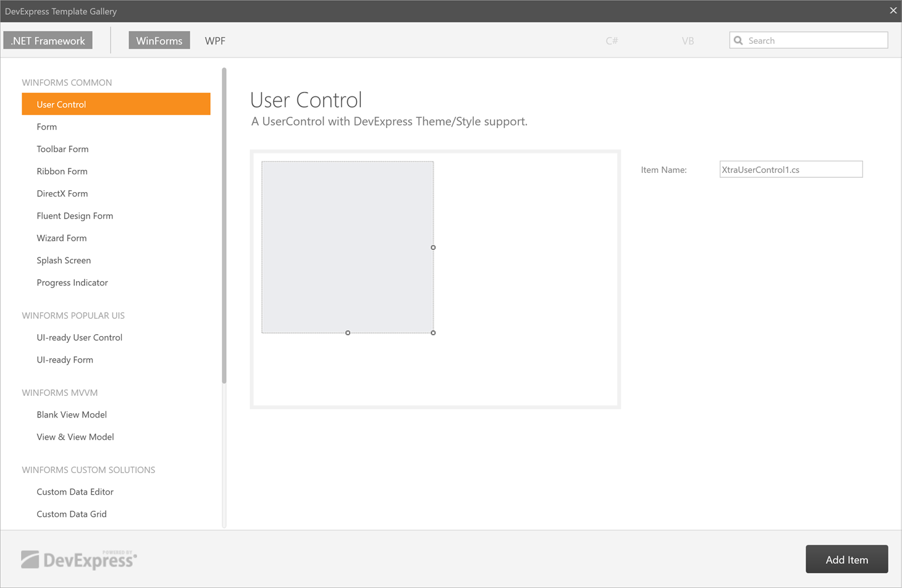Screen dimensions: 902x588
Task: Select User Control template
Action: pyautogui.click(x=116, y=104)
